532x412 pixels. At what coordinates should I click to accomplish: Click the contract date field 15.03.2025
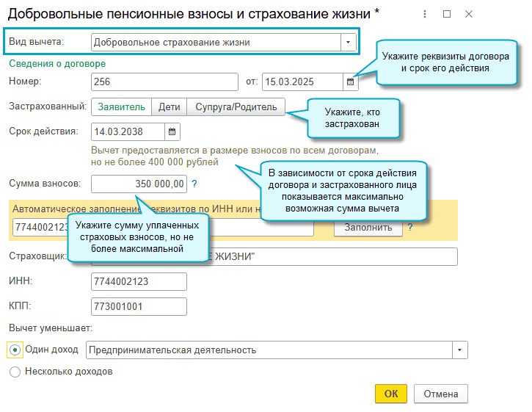click(x=302, y=82)
